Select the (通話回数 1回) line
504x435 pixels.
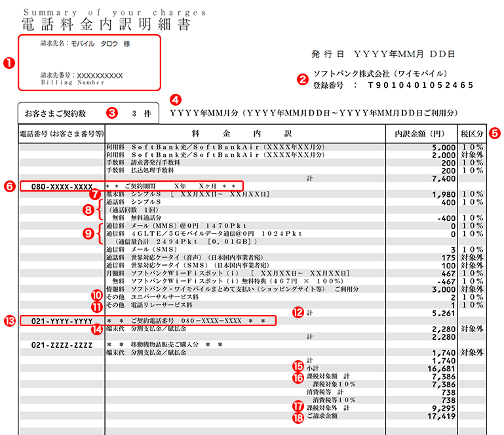point(134,210)
